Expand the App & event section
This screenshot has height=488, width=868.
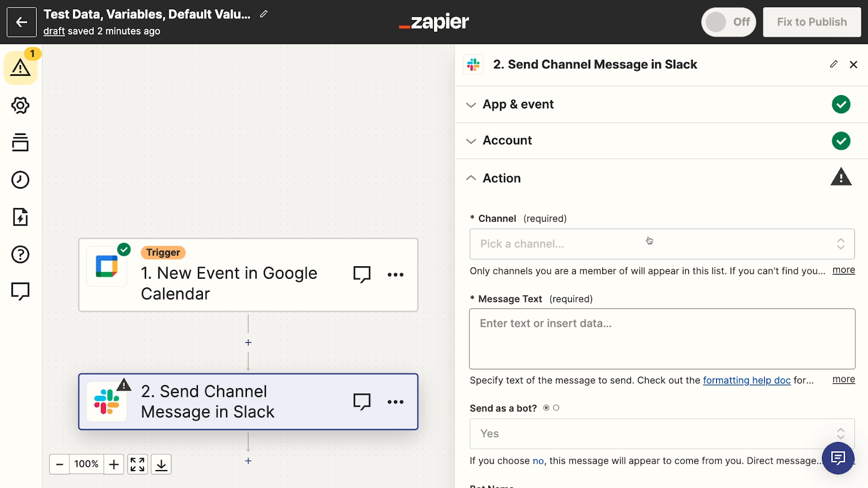coord(661,104)
